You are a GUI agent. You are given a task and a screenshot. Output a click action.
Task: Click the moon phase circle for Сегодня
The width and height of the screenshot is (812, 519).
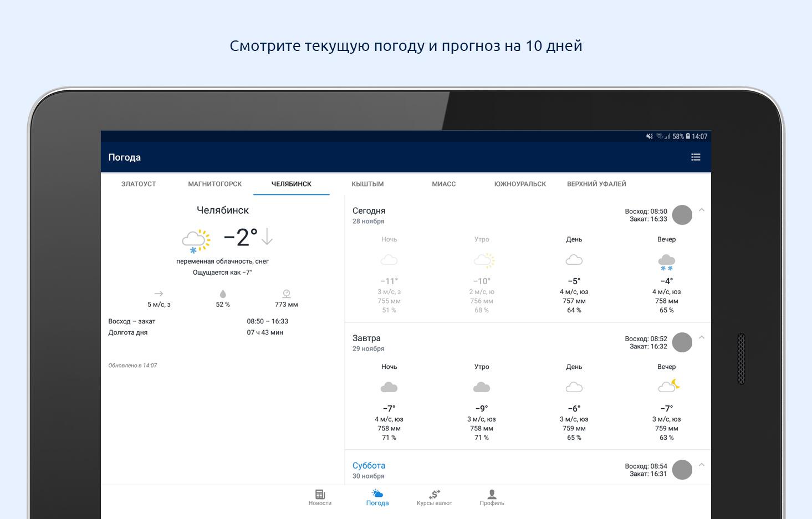tap(682, 215)
